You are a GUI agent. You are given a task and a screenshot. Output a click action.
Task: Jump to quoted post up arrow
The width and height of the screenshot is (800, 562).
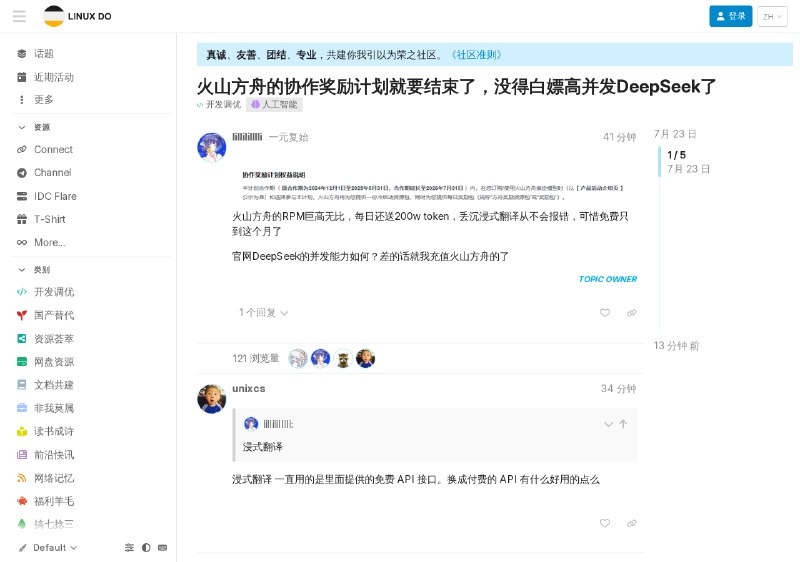pos(623,424)
